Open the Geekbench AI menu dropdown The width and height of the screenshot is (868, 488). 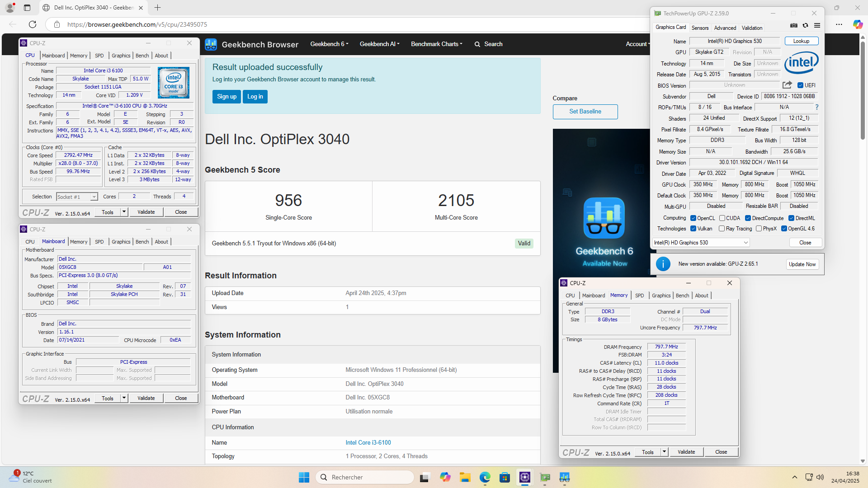tap(379, 44)
